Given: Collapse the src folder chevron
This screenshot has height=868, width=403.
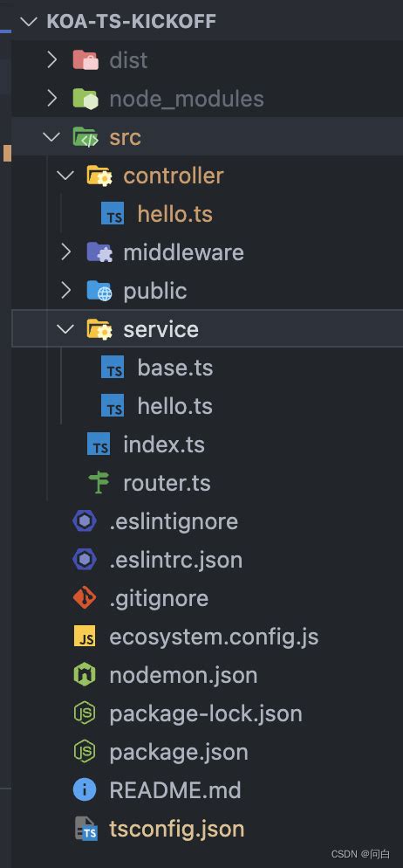Looking at the screenshot, I should pos(52,137).
